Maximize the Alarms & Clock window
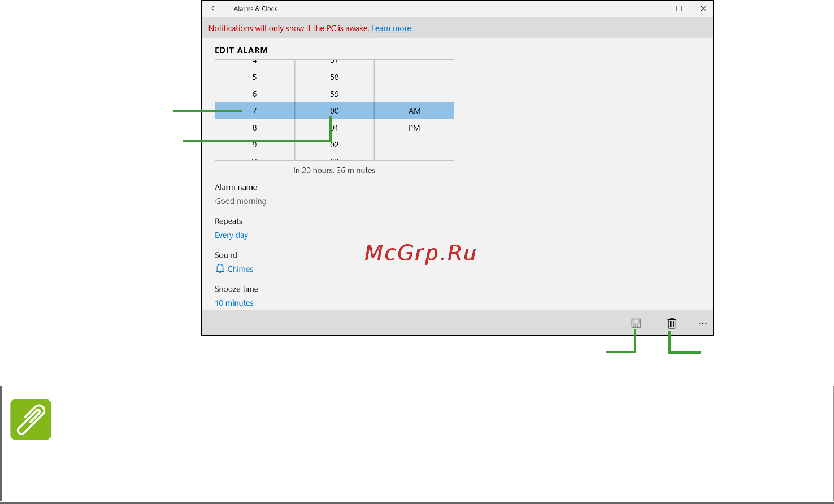The image size is (834, 504). pos(679,8)
